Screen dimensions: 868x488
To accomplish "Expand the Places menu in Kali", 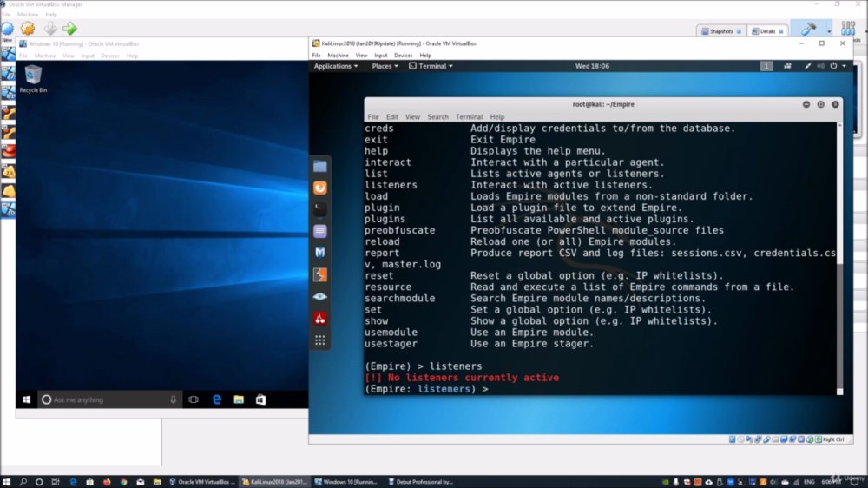I will coord(385,66).
